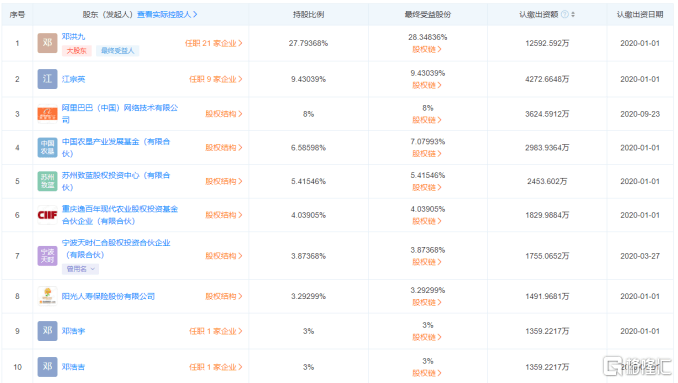Open 重庆逸百年现代农业股权投资基金 link
Viewport: 678px width, 383px height.
(x=120, y=215)
